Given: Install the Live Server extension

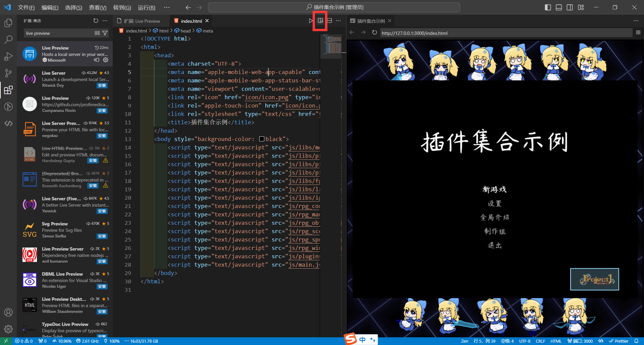Looking at the screenshot, I should 102,85.
